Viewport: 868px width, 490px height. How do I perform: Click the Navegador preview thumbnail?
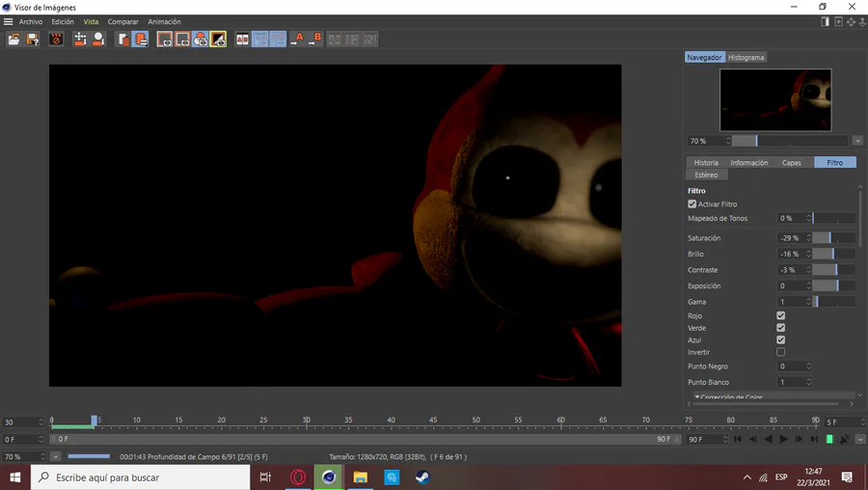point(775,100)
